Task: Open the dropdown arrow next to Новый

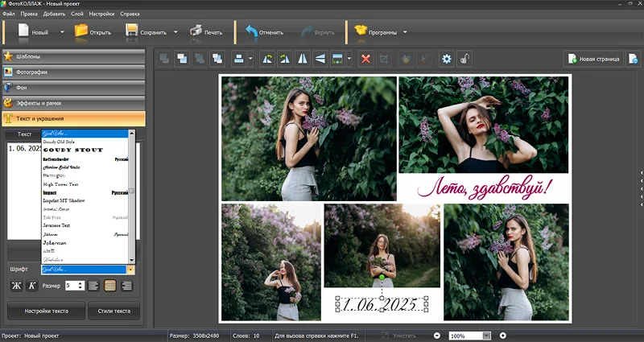Action: pyautogui.click(x=62, y=32)
